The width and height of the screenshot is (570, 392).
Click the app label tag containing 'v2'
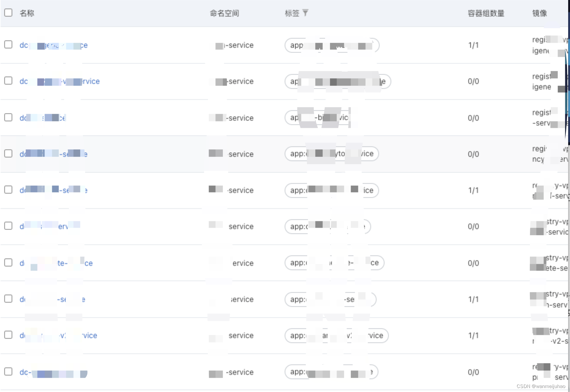[337, 336]
